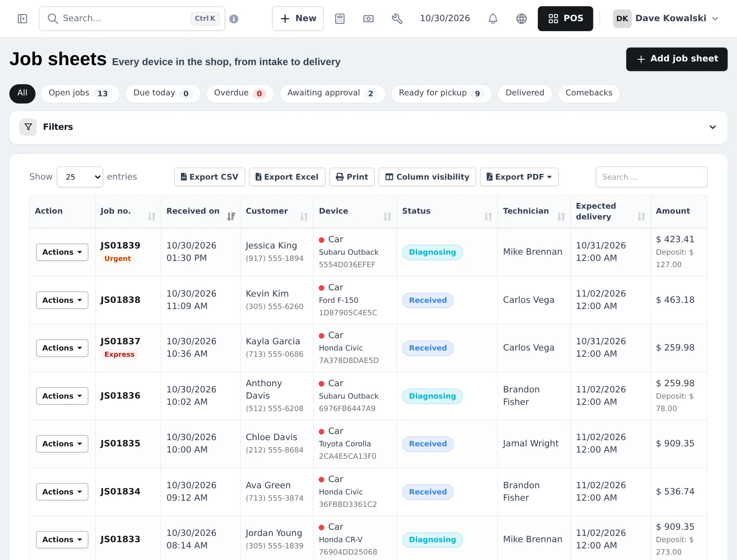The width and height of the screenshot is (737, 560).
Task: Show the Overdue jobs tab
Action: click(x=240, y=93)
